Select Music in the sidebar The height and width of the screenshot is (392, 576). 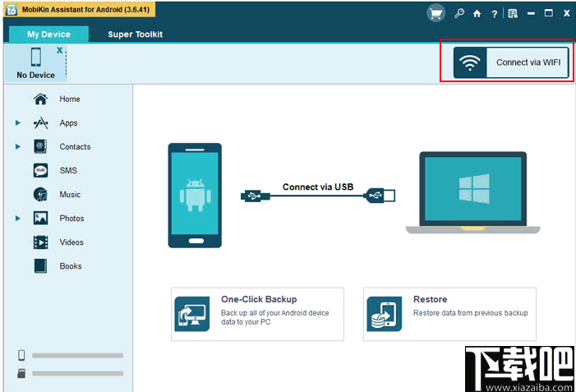click(70, 194)
